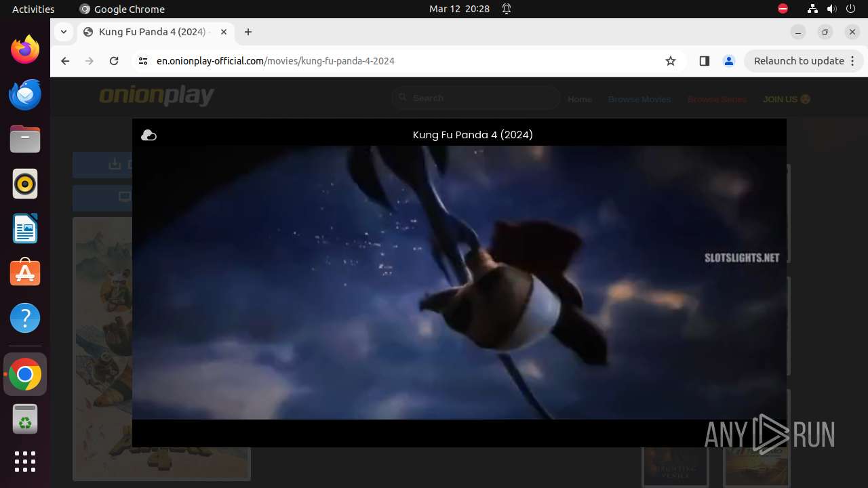This screenshot has width=868, height=488.
Task: Open Chrome profile menu
Action: pos(729,61)
